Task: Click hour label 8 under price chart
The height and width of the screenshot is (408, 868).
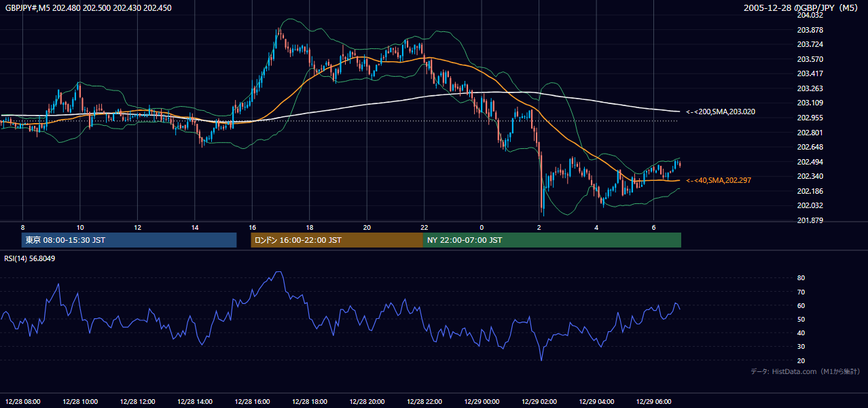Action: (22, 227)
